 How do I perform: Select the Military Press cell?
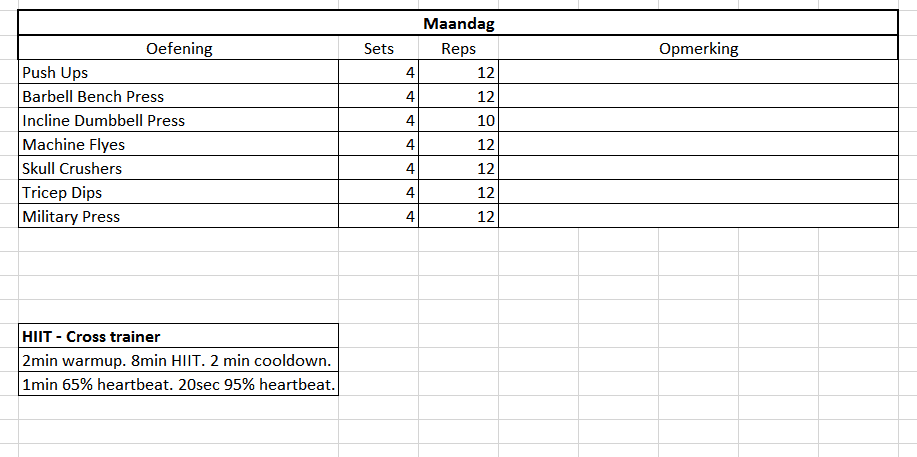coord(179,216)
